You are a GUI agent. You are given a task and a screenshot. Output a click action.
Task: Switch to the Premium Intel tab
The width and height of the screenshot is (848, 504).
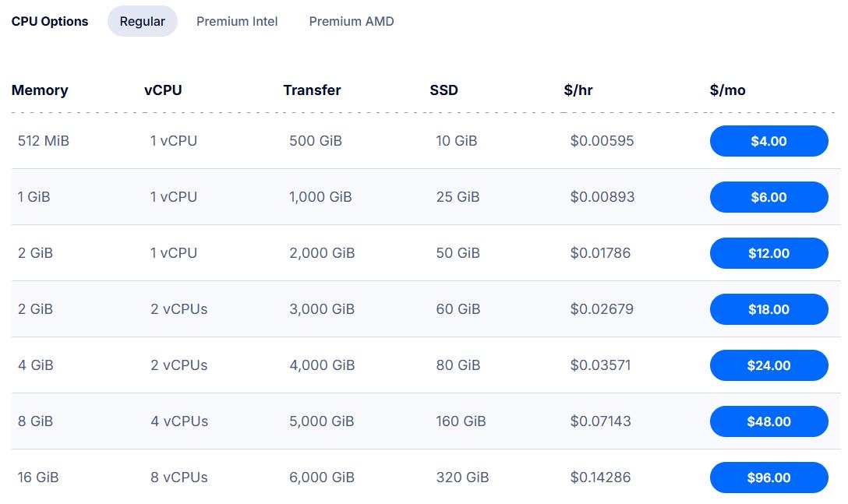click(x=237, y=21)
